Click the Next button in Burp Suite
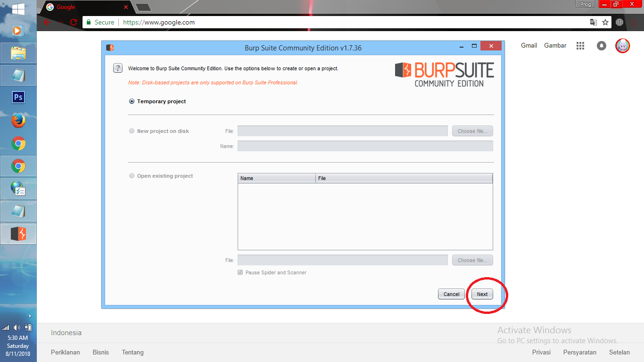Screen dimensions: 644x362 (482, 294)
